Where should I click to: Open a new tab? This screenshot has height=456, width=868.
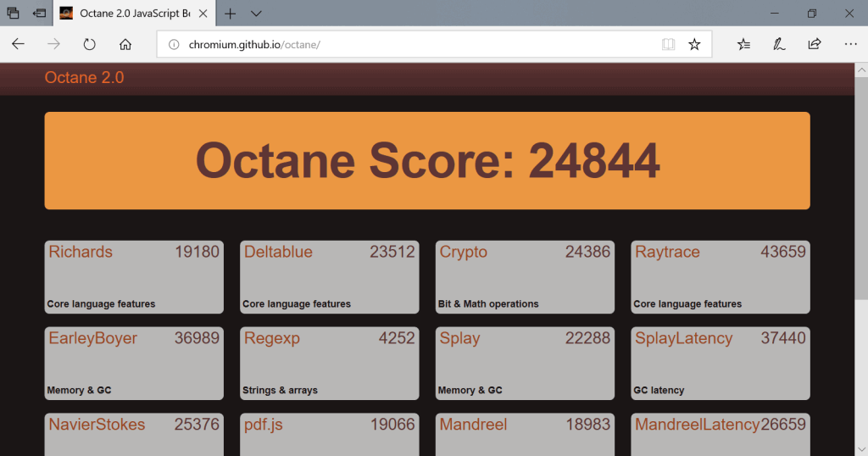coord(230,14)
